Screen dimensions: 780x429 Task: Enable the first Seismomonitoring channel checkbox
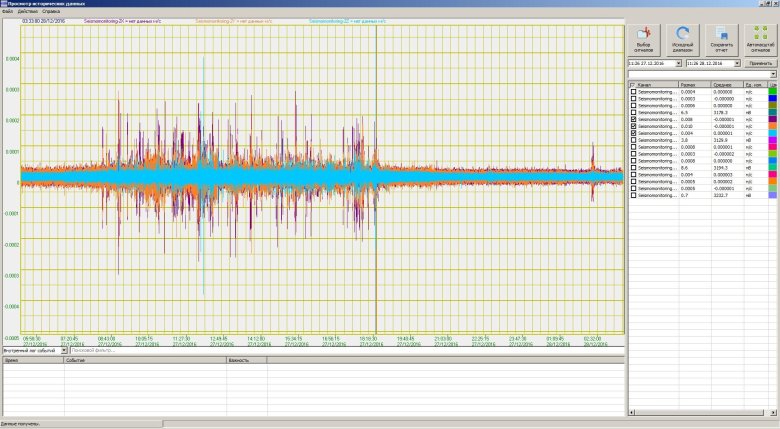(632, 92)
